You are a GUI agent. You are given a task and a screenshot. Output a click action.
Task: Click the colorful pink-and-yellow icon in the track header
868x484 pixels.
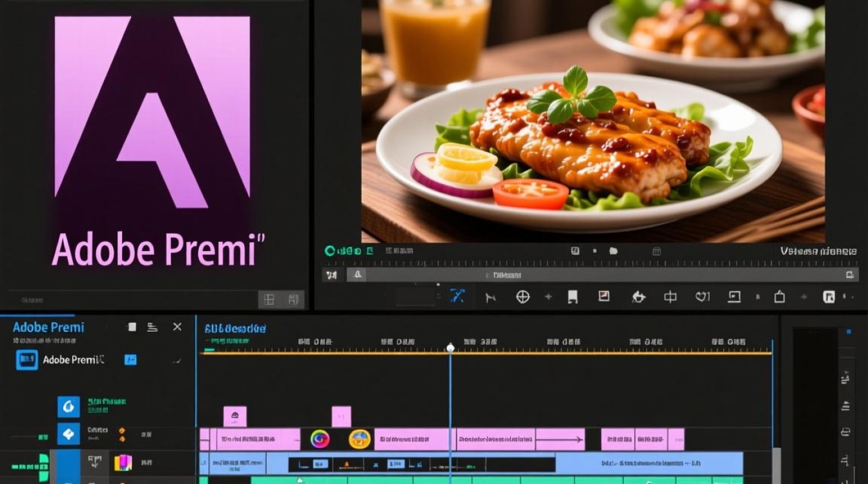pos(123,462)
